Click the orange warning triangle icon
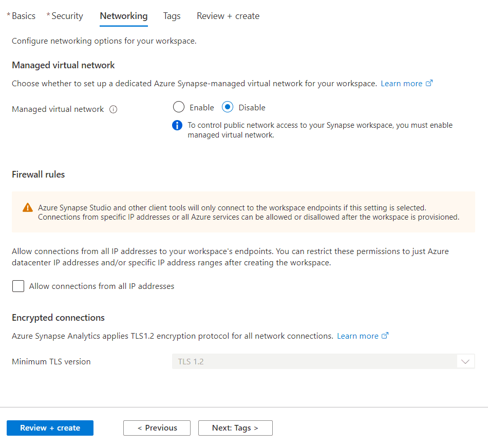This screenshot has width=488, height=448. coord(28,207)
